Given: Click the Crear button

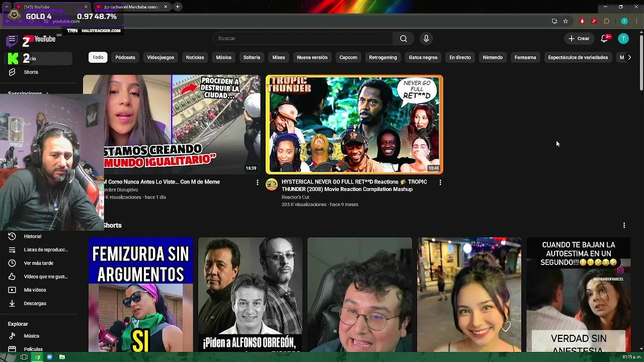Looking at the screenshot, I should point(579,39).
